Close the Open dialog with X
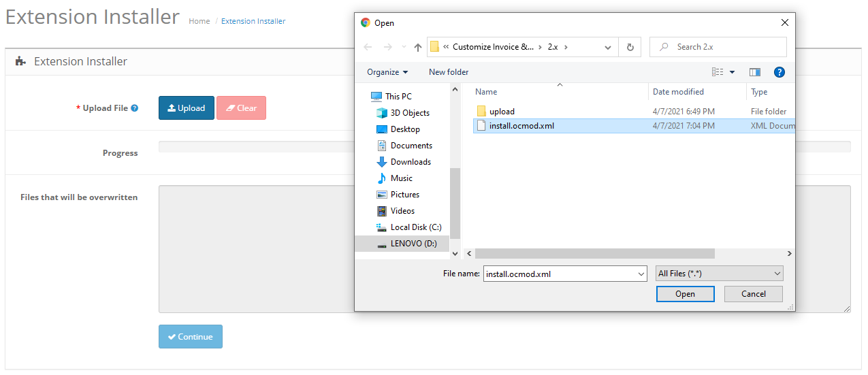This screenshot has width=868, height=375. pos(784,22)
